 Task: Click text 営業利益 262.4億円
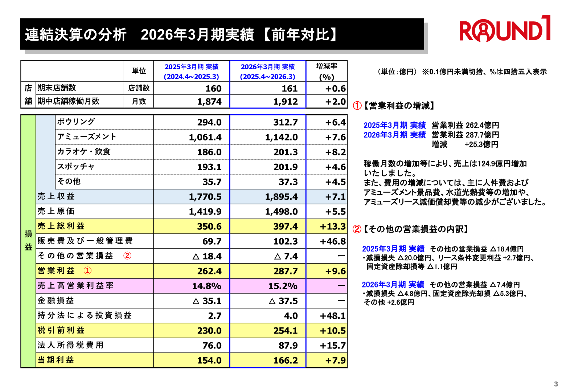(x=465, y=125)
